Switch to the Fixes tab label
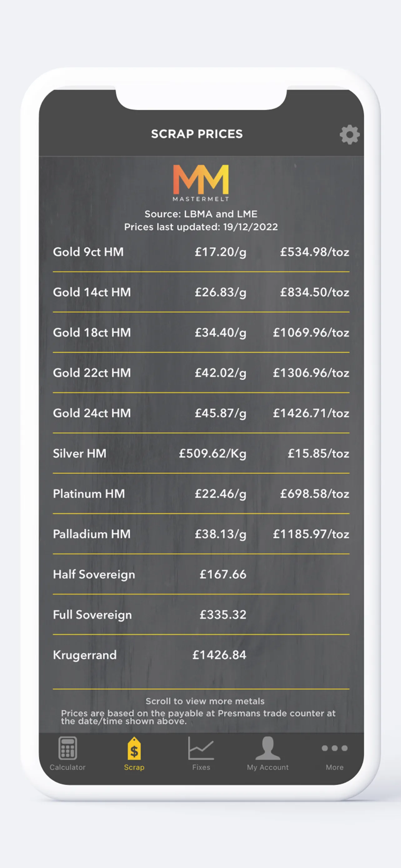Screen dimensions: 401x868 coord(201,767)
